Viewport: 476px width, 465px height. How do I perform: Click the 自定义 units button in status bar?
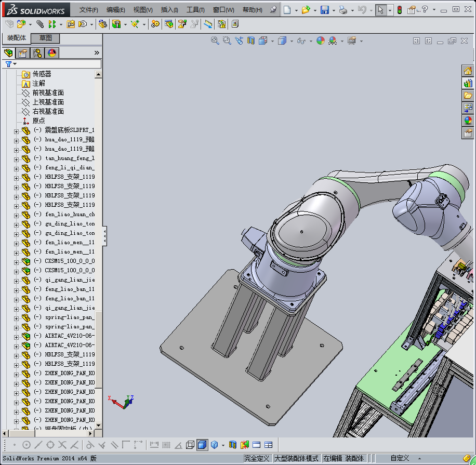point(400,458)
